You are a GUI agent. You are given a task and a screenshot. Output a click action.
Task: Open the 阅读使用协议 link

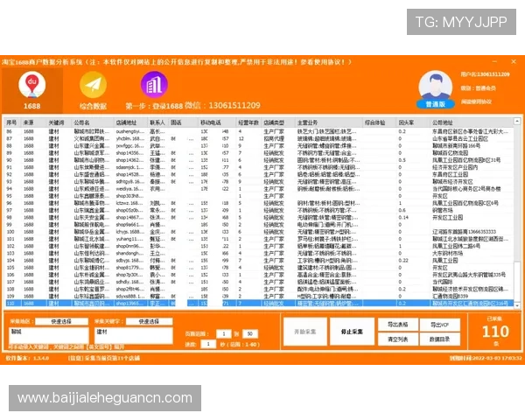(476, 101)
